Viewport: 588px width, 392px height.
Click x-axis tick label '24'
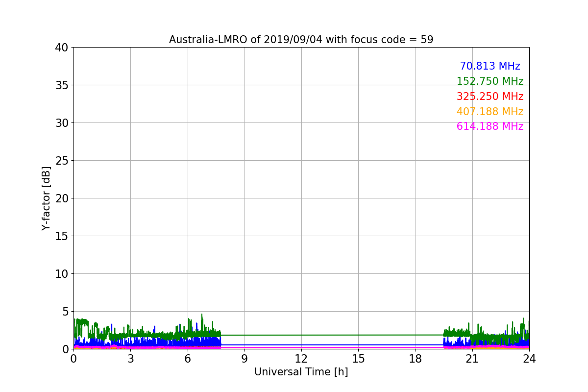point(529,359)
